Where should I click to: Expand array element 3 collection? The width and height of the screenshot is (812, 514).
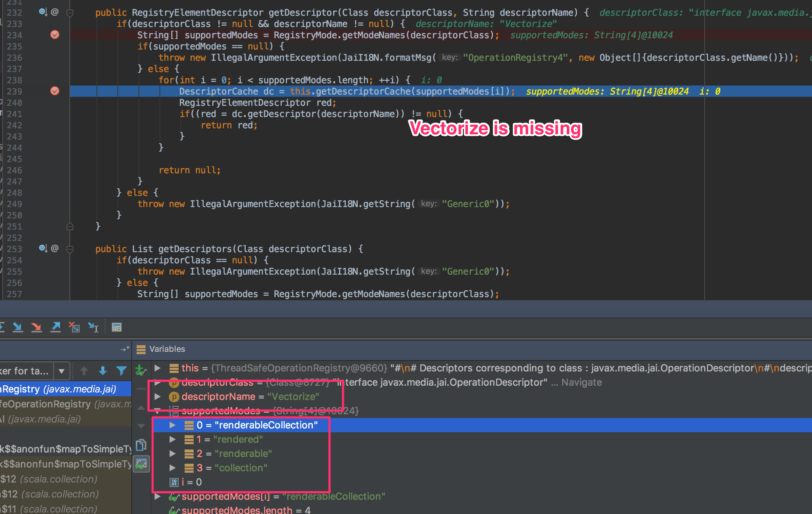172,468
